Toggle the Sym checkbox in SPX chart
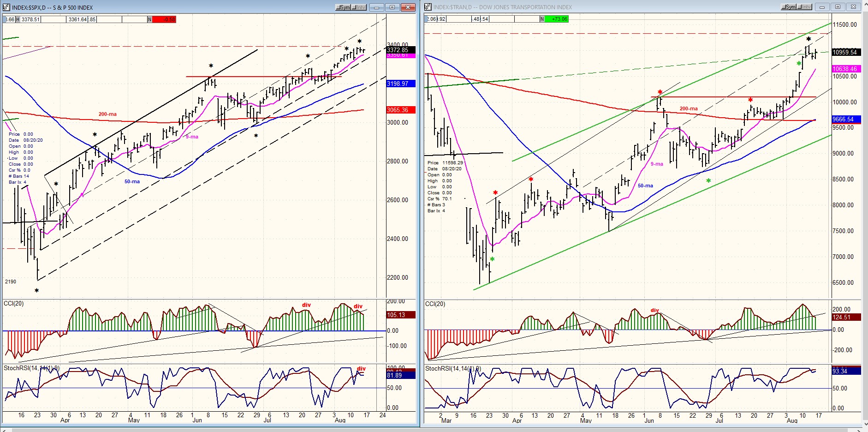Image resolution: width=868 pixels, height=432 pixels. (343, 7)
